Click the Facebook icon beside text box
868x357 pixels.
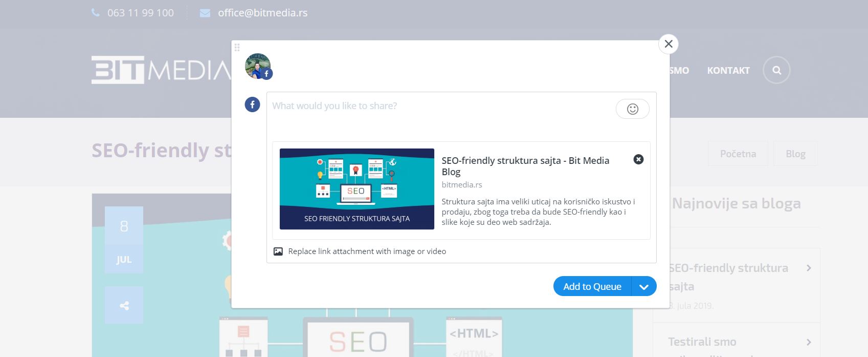click(252, 104)
